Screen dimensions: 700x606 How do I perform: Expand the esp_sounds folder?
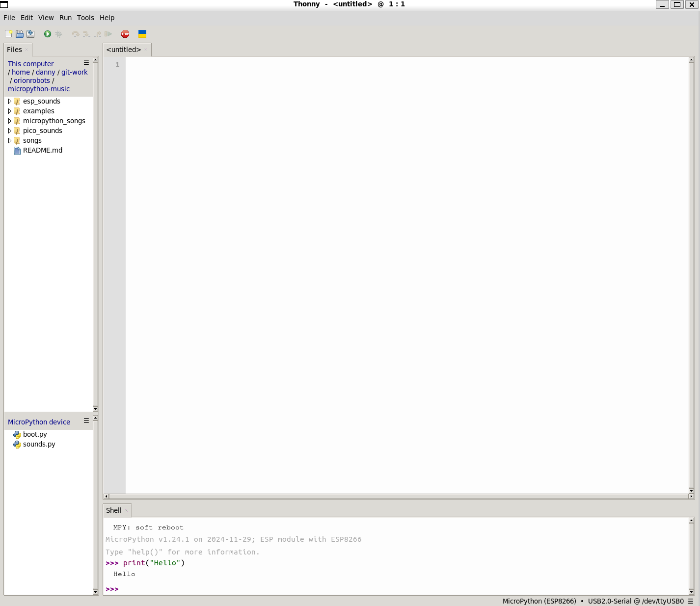[x=9, y=101]
